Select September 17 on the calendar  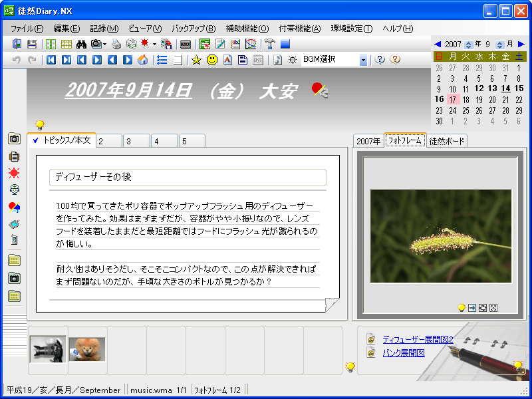pyautogui.click(x=452, y=100)
